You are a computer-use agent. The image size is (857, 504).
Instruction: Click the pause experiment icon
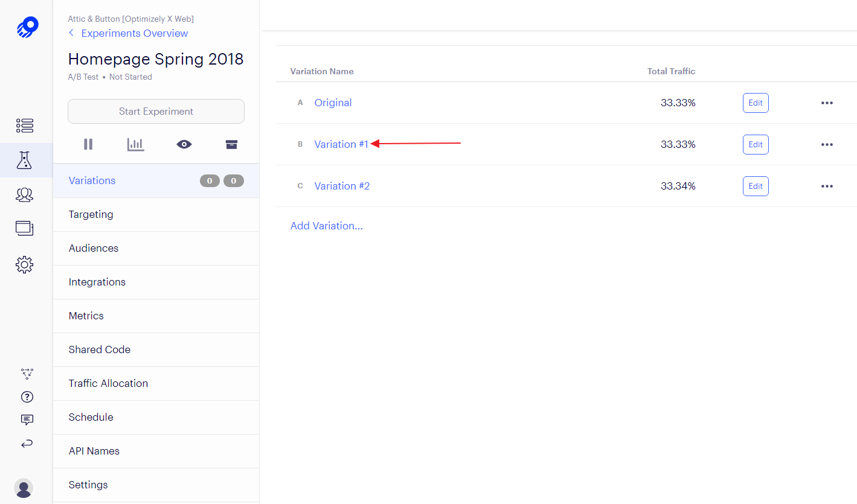tap(88, 144)
